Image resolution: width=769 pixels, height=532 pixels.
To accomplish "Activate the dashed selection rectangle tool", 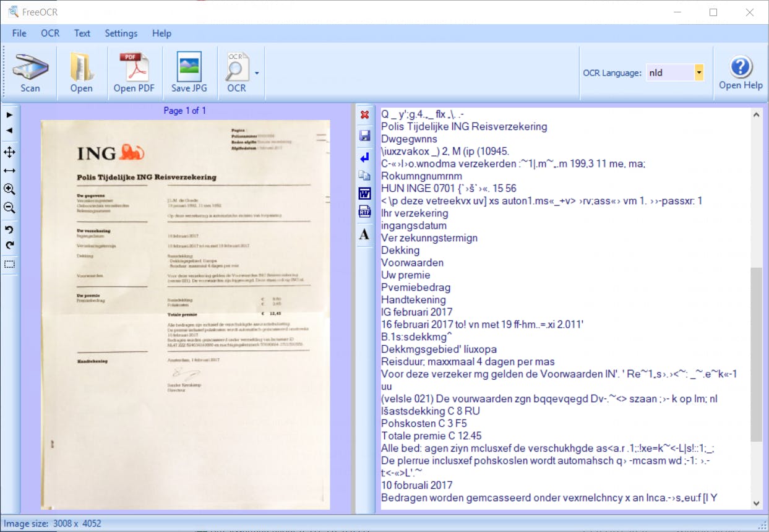I will pyautogui.click(x=9, y=264).
